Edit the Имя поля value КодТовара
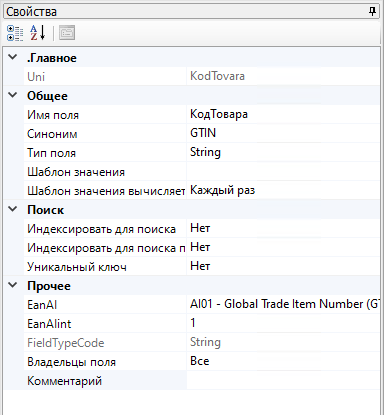The width and height of the screenshot is (384, 415). (283, 114)
